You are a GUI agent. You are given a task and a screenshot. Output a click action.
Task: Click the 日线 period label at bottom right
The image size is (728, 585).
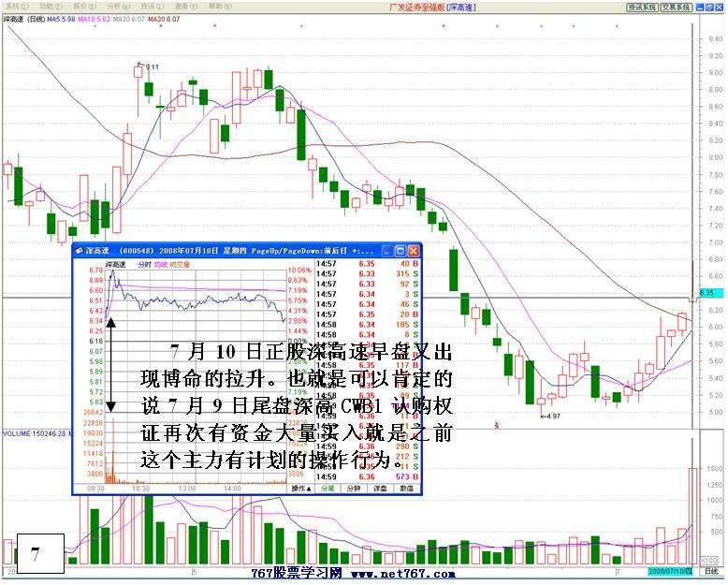710,570
